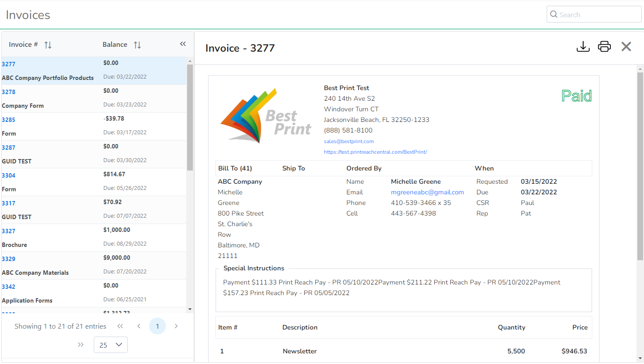The width and height of the screenshot is (644, 364).
Task: Open invoice 3304 link
Action: [8, 175]
